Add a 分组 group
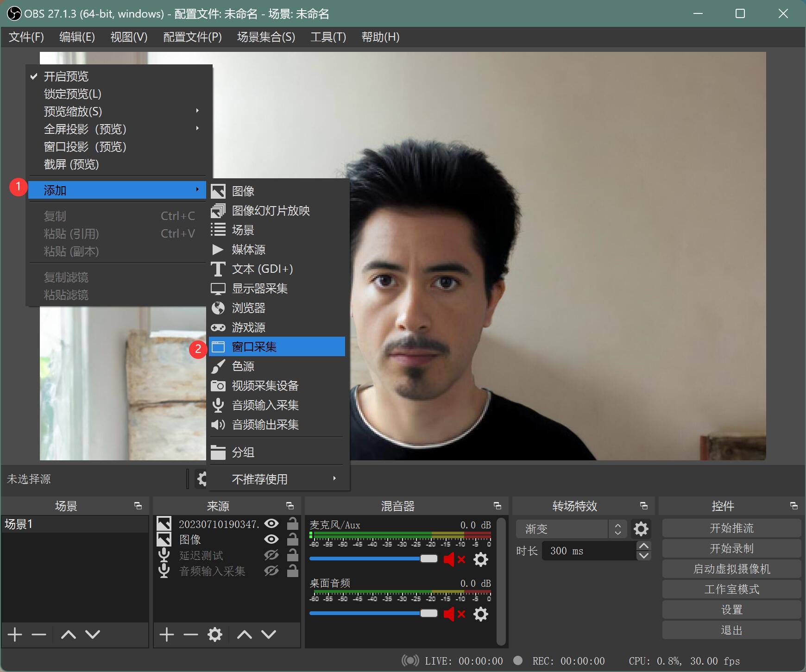 277,452
